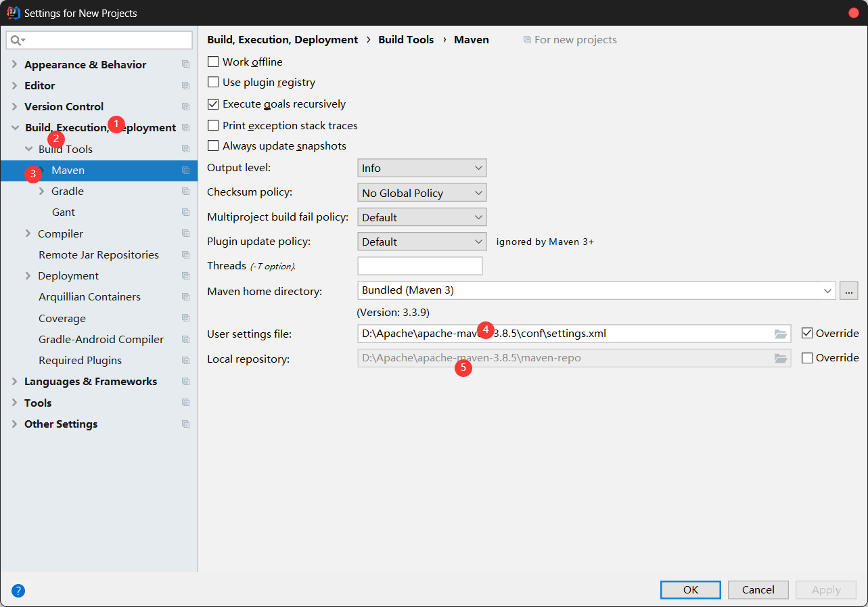Screen dimensions: 868x607
Task: Enable the Work offline checkbox
Action: (213, 62)
